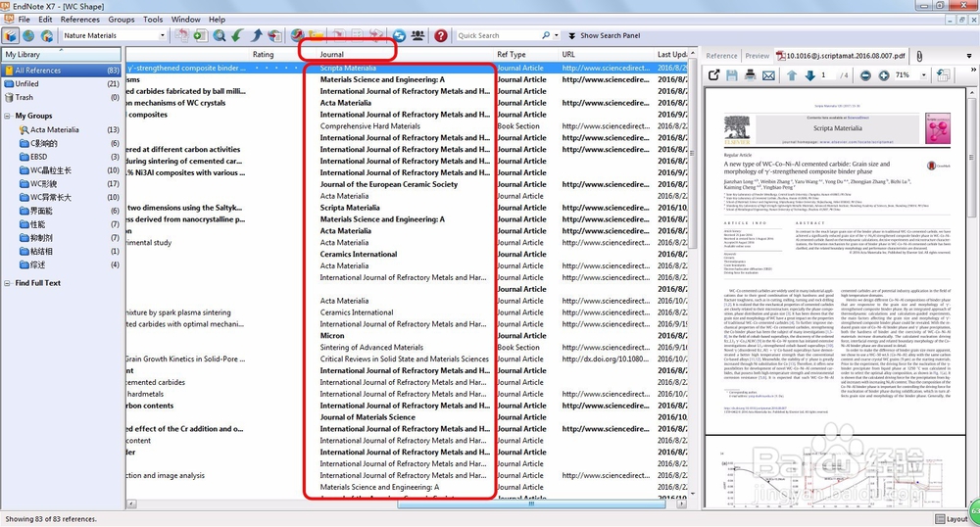
Task: Open the References menu
Action: click(x=80, y=20)
